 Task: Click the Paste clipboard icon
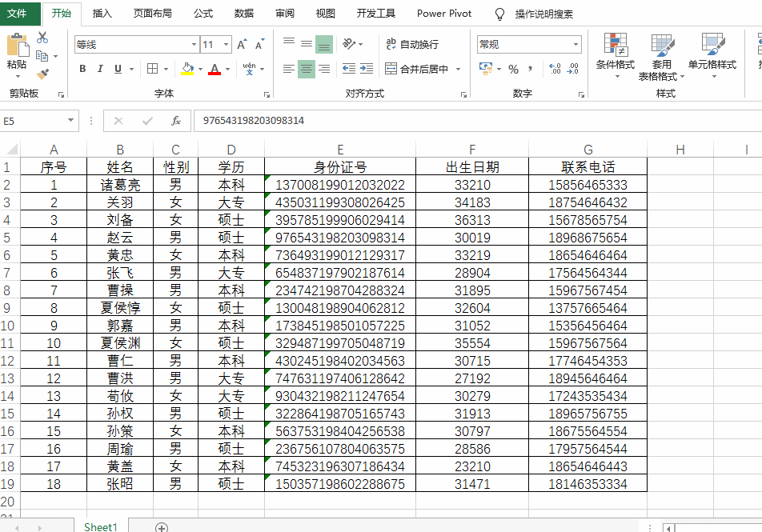coord(18,46)
